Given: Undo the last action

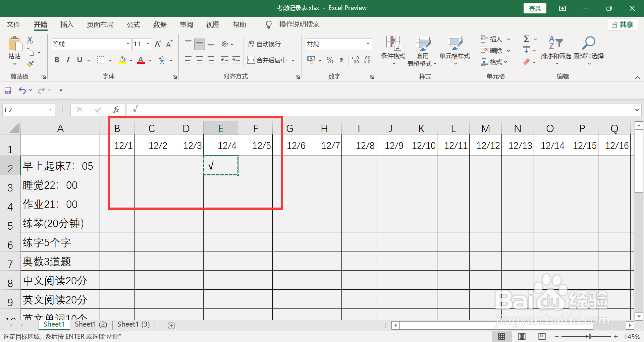Looking at the screenshot, I should pos(22,90).
